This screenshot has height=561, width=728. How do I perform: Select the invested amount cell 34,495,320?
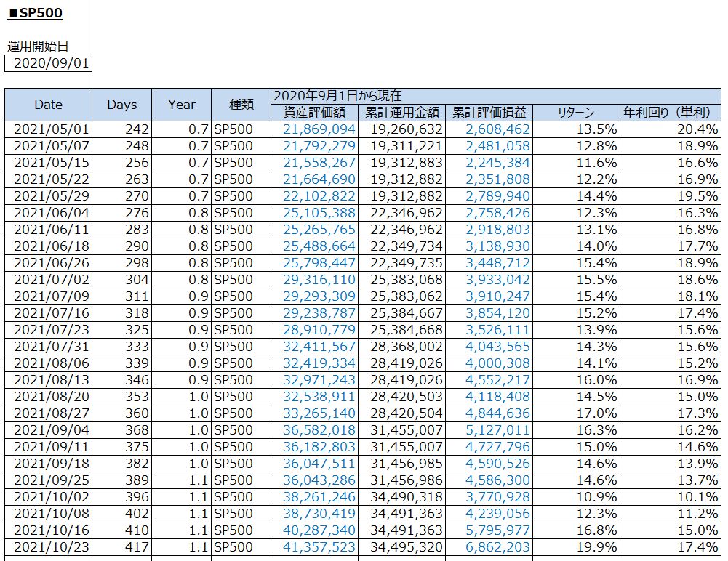[x=401, y=547]
